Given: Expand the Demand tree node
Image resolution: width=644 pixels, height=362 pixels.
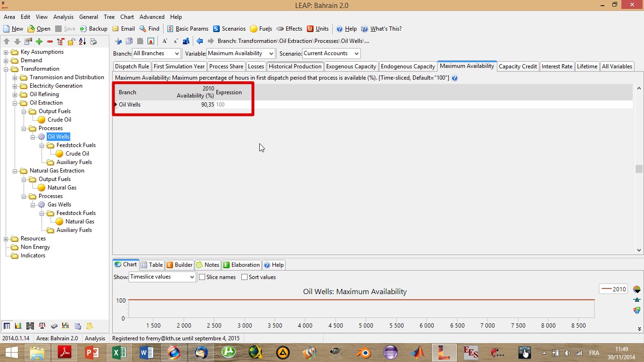Looking at the screenshot, I should [6, 60].
